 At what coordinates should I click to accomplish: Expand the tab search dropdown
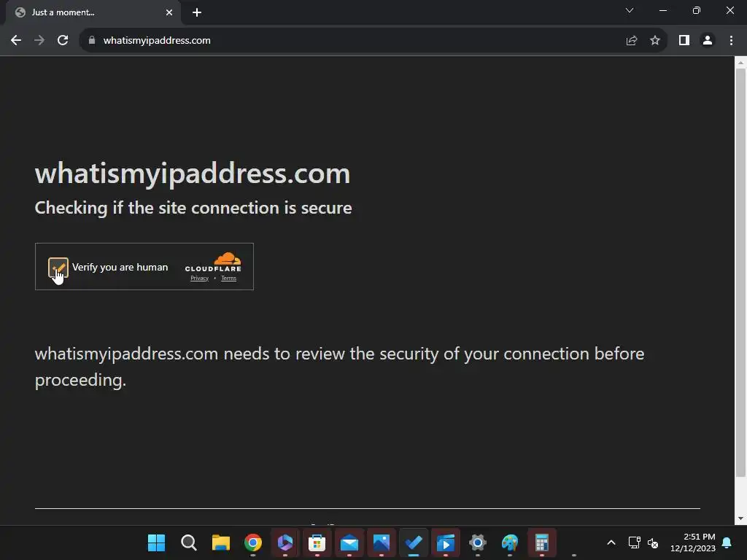tap(630, 10)
